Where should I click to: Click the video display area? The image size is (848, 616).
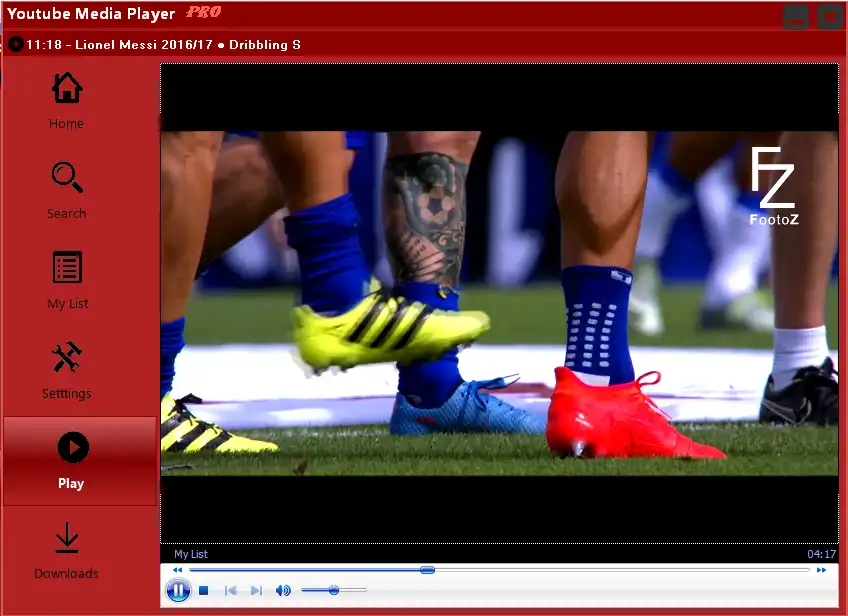click(499, 303)
